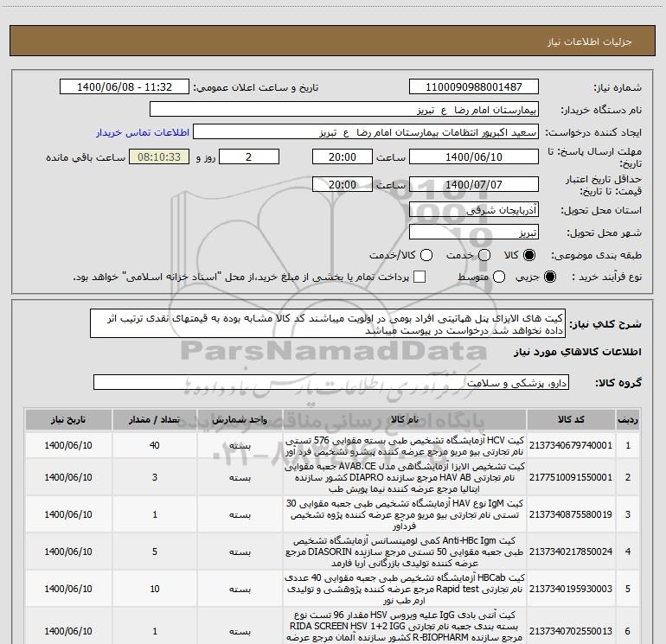
Task: Click the HBCab Rapid test item name in row 5
Action: point(405,589)
